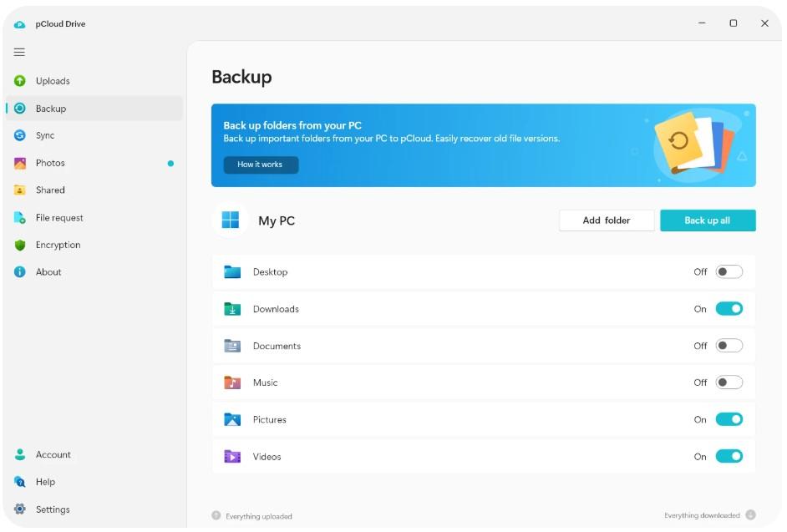Disable backup for the Downloads folder
The width and height of the screenshot is (787, 532).
pos(729,309)
